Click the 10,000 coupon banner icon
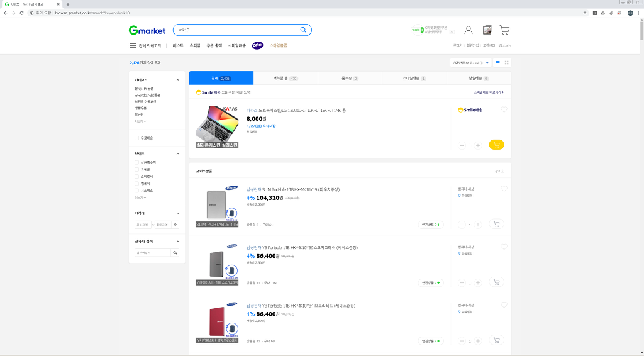The height and width of the screenshot is (356, 644). [418, 30]
